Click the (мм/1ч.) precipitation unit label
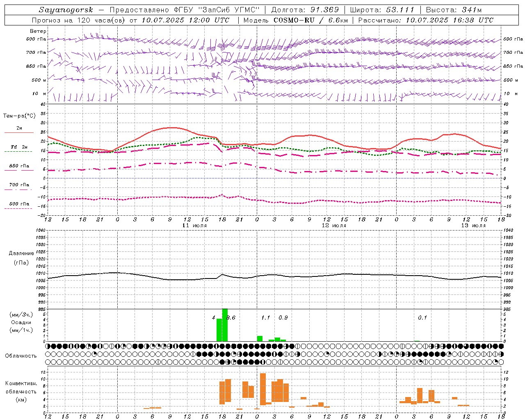This screenshot has height=420, width=525. point(21,330)
